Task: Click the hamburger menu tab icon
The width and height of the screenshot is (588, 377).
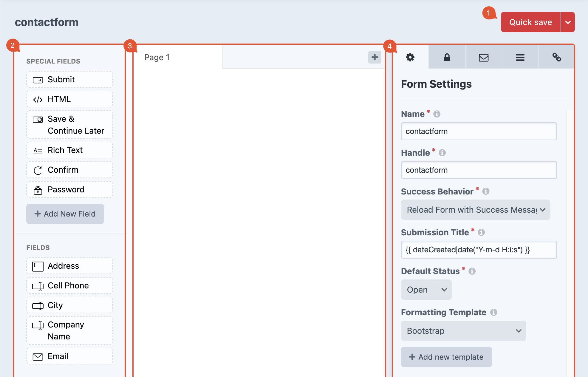Action: click(520, 57)
